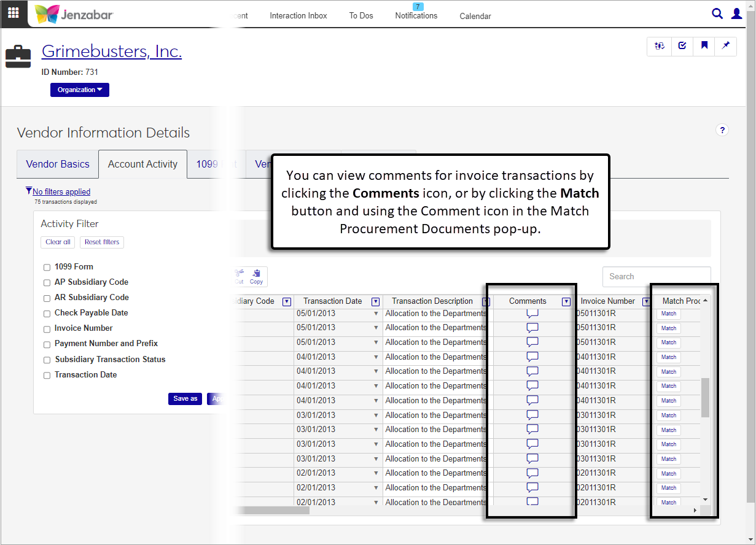
Task: Click the No filters applied link
Action: [61, 192]
